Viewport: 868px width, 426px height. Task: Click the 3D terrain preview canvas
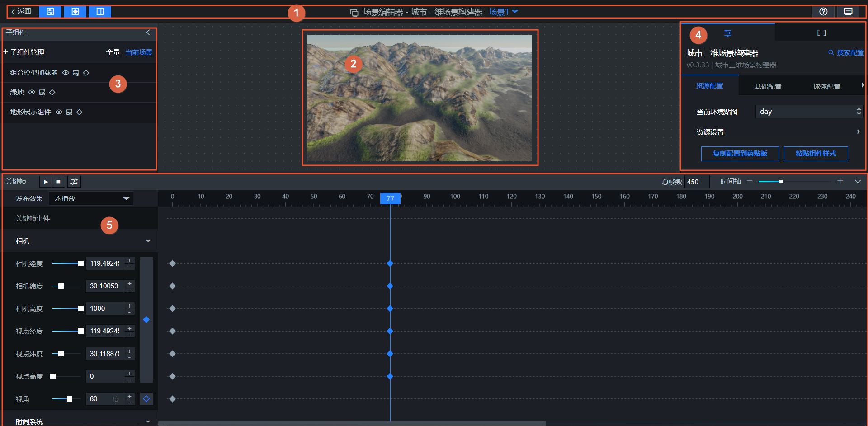tap(419, 98)
